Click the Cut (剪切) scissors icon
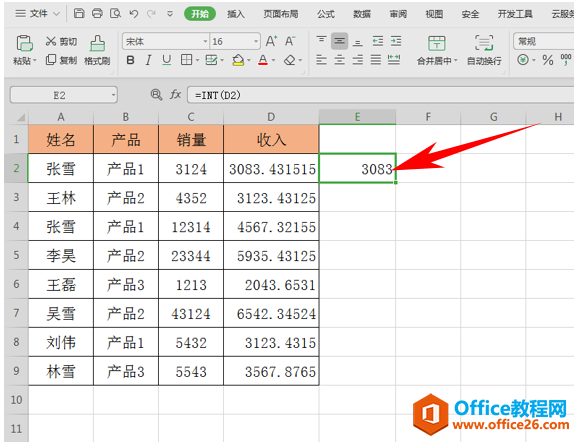Screen dimensions: 576x442 click(51, 41)
